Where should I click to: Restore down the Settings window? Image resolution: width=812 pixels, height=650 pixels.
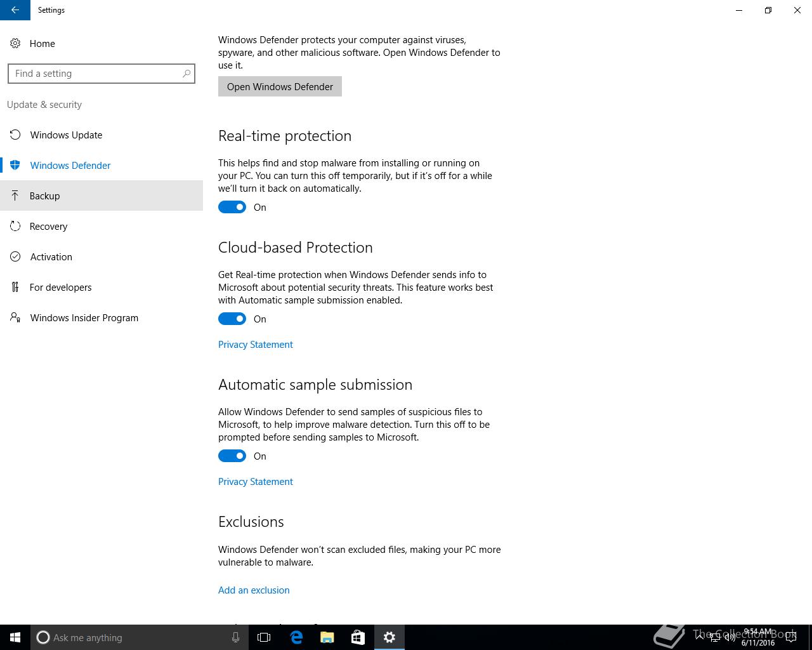768,10
